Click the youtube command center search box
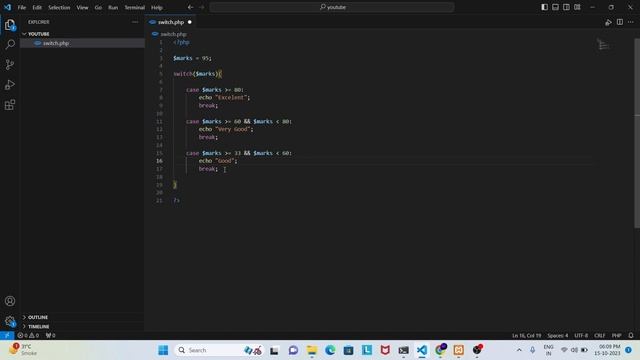 pyautogui.click(x=332, y=7)
